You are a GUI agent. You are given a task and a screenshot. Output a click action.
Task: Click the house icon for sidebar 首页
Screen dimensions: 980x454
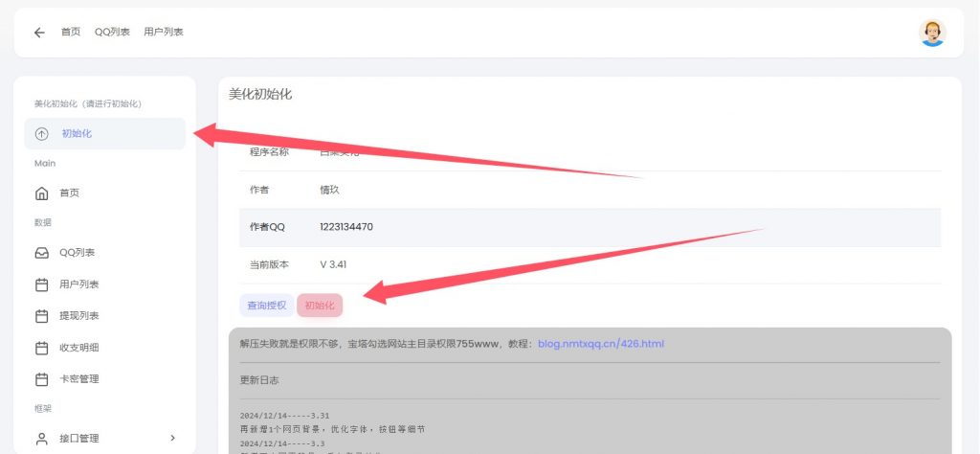tap(41, 193)
